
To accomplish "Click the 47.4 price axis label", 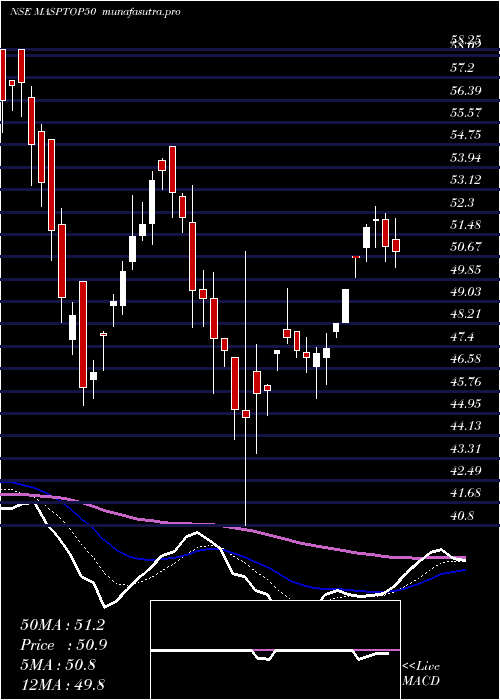I will click(462, 336).
